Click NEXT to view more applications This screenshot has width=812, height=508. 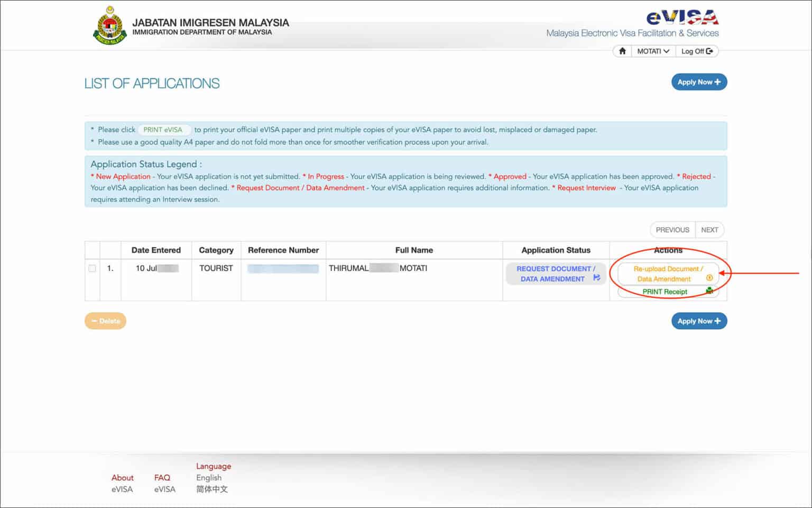tap(710, 230)
